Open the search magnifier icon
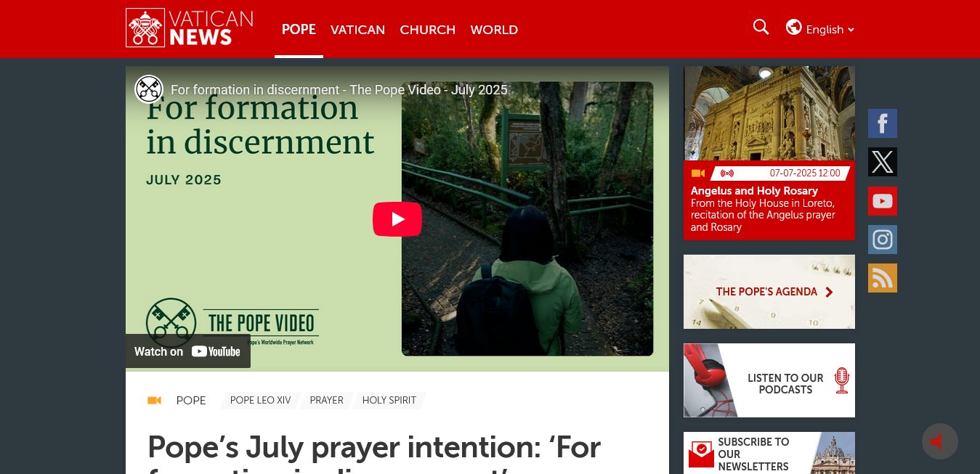The height and width of the screenshot is (474, 980). pos(761,28)
